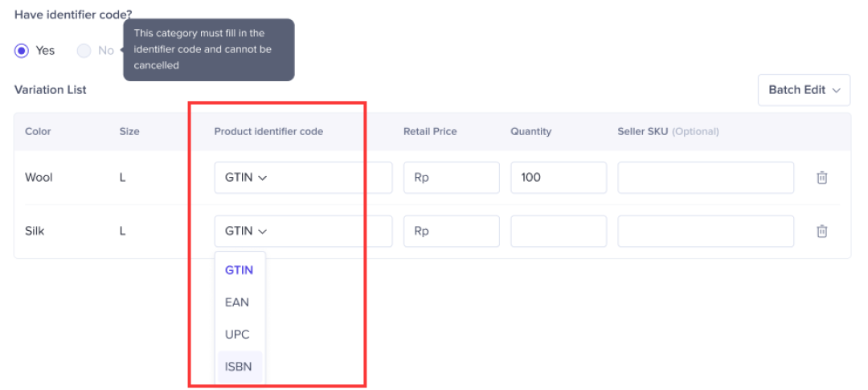Click the empty Silk Quantity field
Image resolution: width=868 pixels, height=390 pixels.
559,231
